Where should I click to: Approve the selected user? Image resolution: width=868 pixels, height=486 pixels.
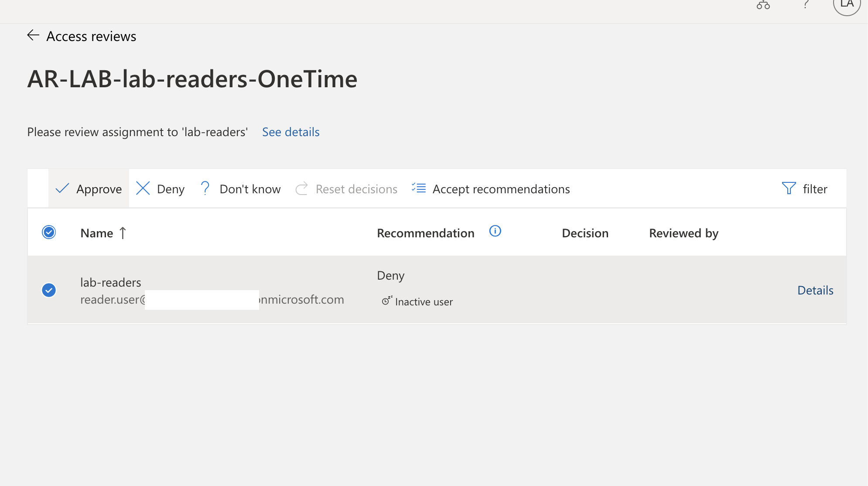(x=89, y=189)
